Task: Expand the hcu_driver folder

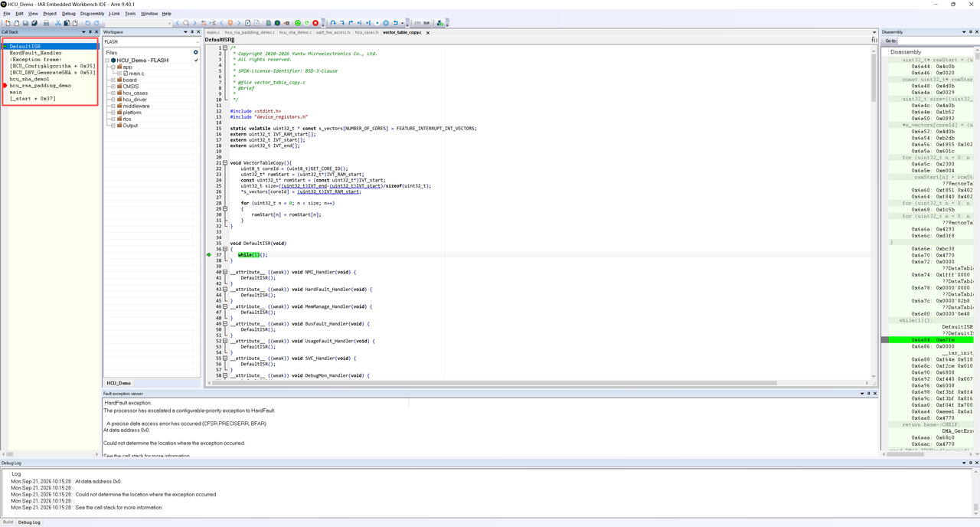Action: click(113, 100)
